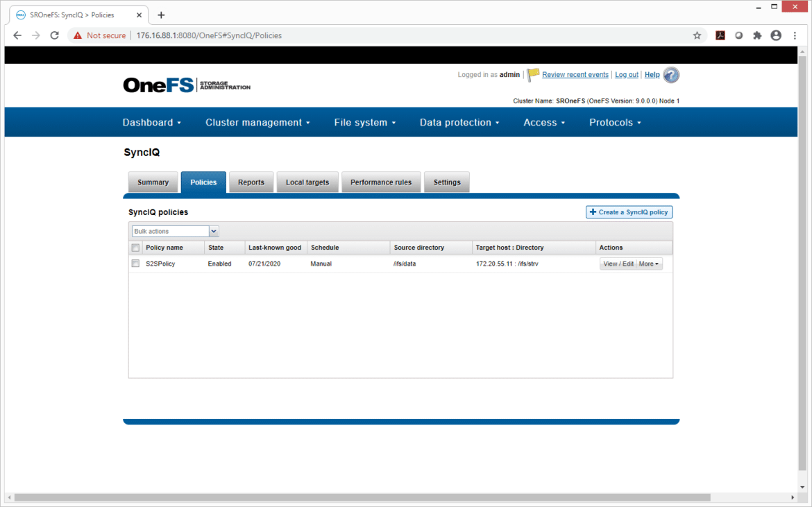Viewport: 812px width, 507px height.
Task: Expand the Cluster management menu
Action: click(257, 123)
